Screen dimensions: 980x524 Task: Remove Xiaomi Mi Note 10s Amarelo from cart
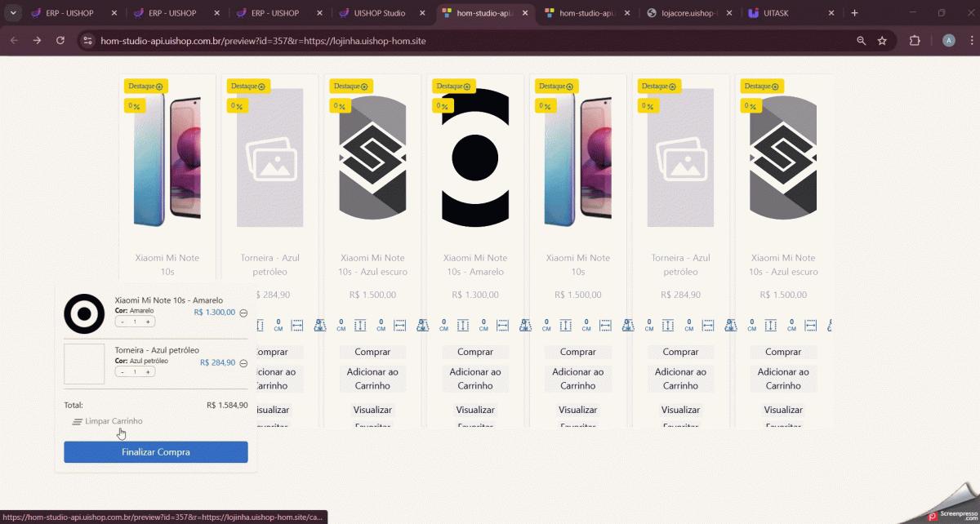[x=243, y=313]
